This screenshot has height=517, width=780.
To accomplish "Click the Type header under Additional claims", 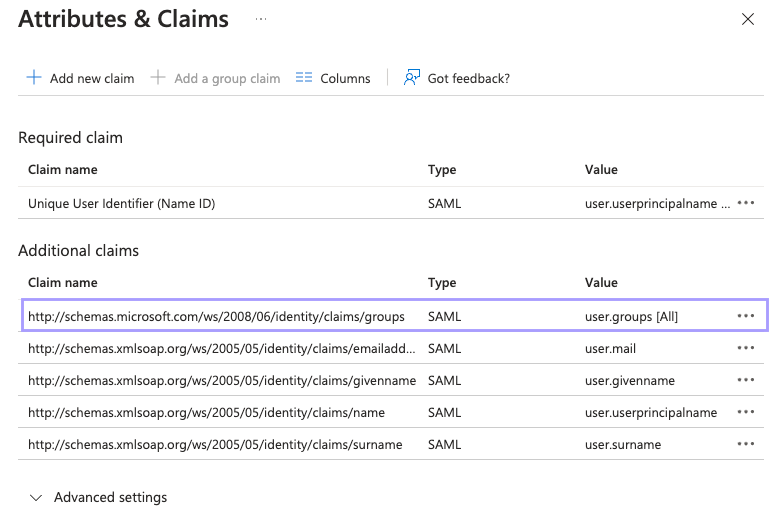I will (442, 283).
